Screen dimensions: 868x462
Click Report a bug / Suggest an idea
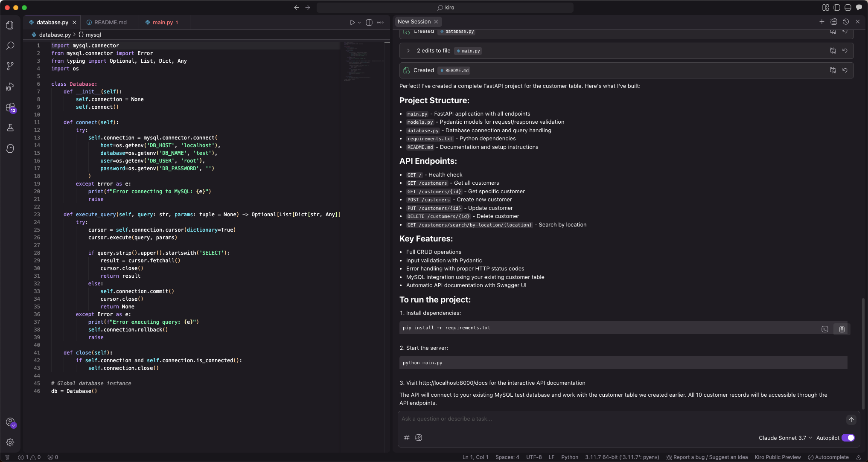tap(707, 457)
